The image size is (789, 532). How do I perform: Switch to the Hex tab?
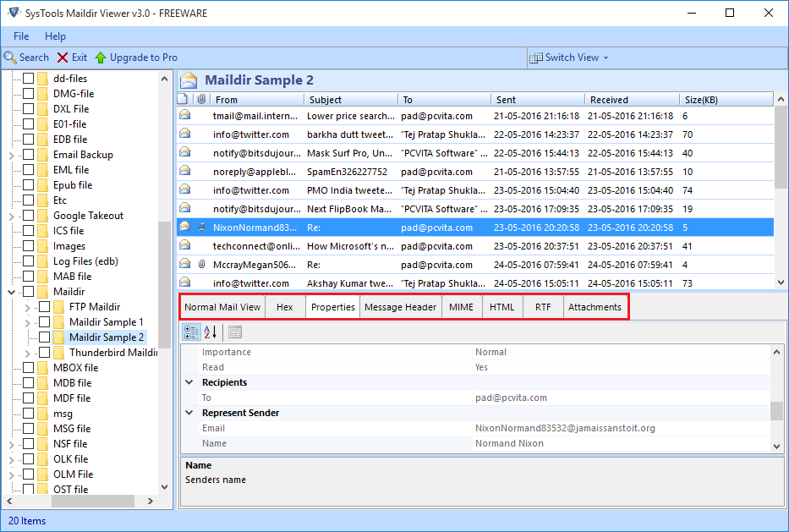point(285,307)
